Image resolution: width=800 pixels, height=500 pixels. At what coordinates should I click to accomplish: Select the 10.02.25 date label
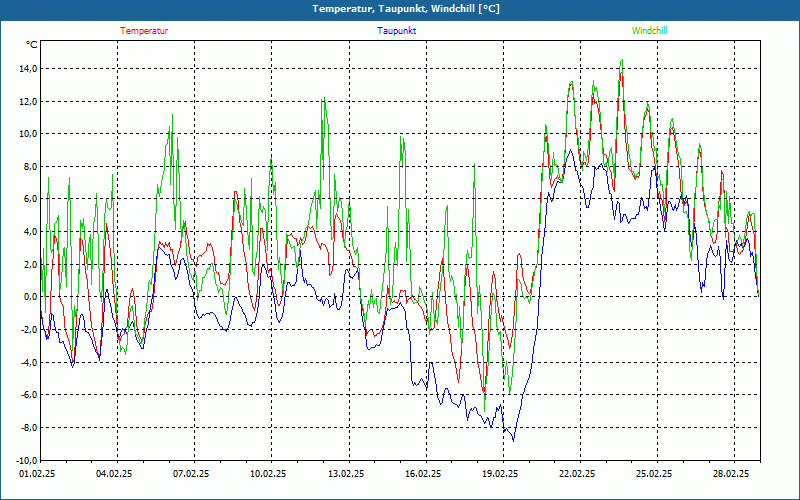coord(268,475)
